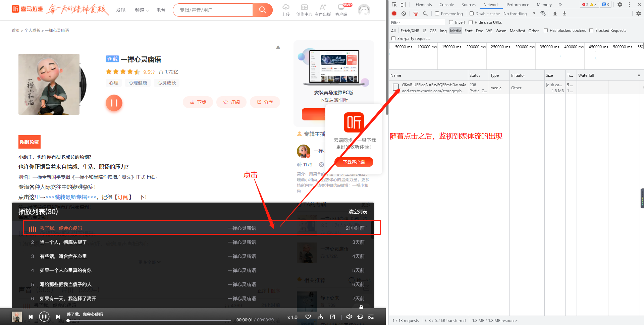Open the audio publishing (有声出版) icon

pos(323,10)
